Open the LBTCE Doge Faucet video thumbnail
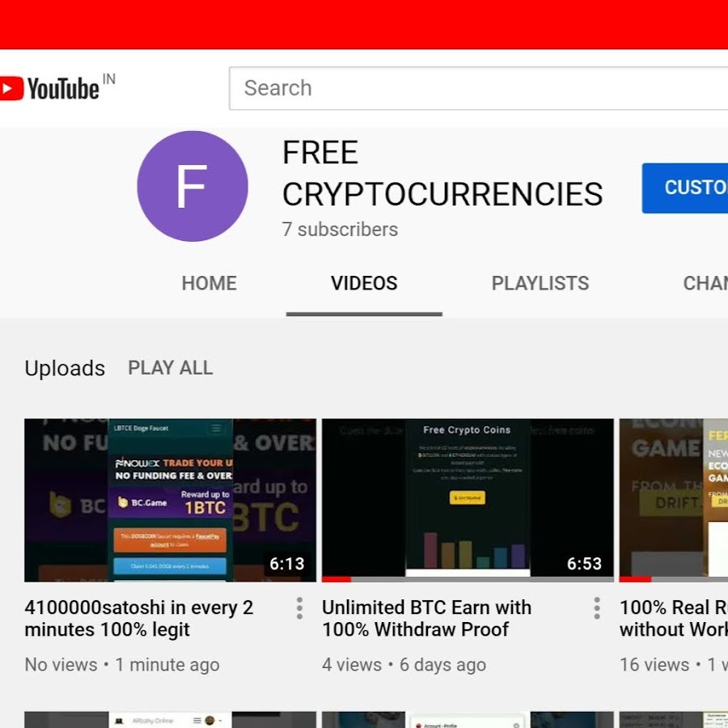The height and width of the screenshot is (728, 728). (170, 500)
